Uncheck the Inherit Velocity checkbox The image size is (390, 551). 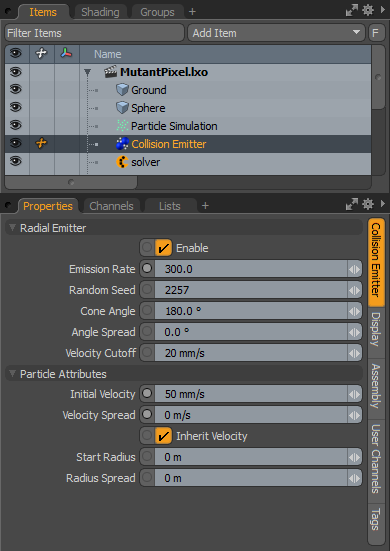[163, 436]
